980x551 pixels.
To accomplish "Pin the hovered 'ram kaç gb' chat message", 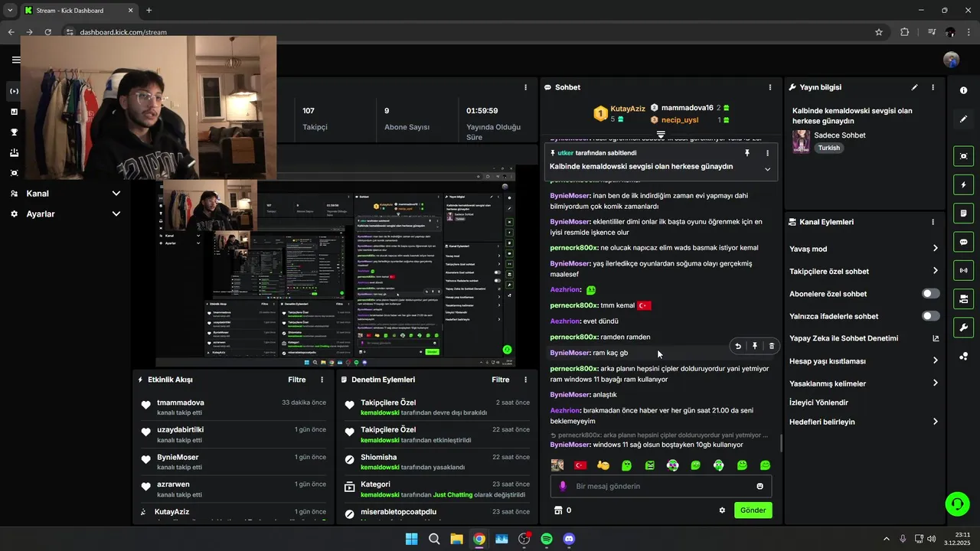I will click(755, 346).
